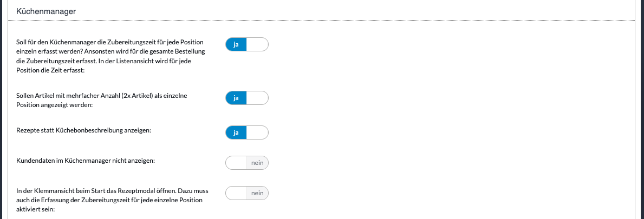This screenshot has height=219, width=644.
Task: Click blue 'ja' part of mehrfacher Anzahl switch
Action: 236,98
